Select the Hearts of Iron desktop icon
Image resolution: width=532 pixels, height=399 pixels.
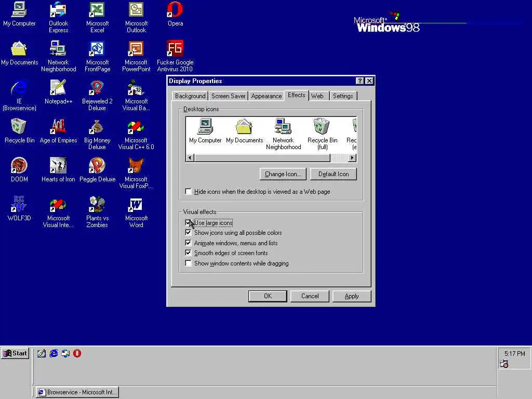pos(58,170)
